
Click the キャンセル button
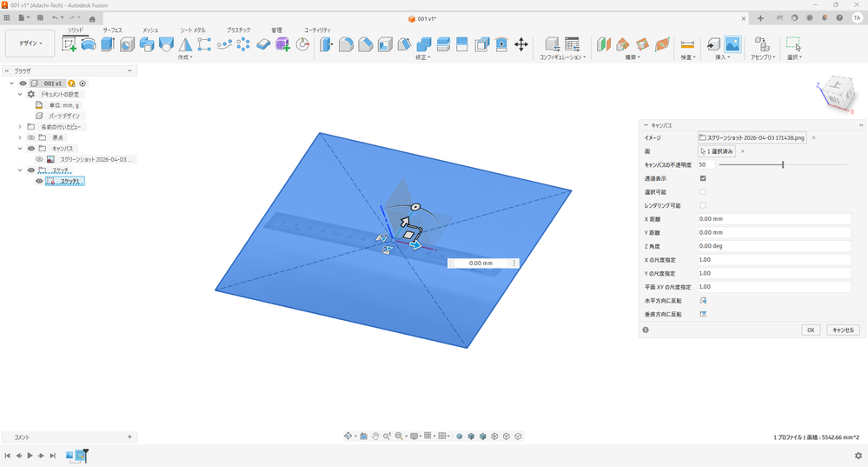point(843,330)
